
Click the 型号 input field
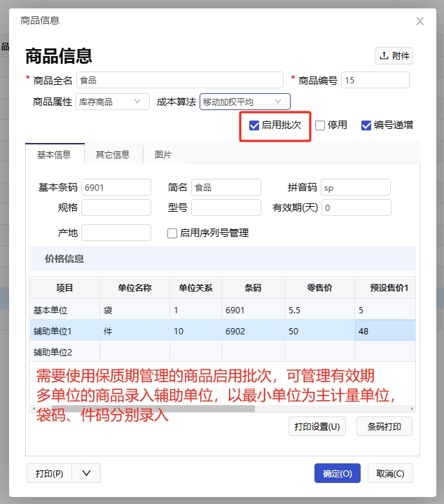[x=226, y=207]
